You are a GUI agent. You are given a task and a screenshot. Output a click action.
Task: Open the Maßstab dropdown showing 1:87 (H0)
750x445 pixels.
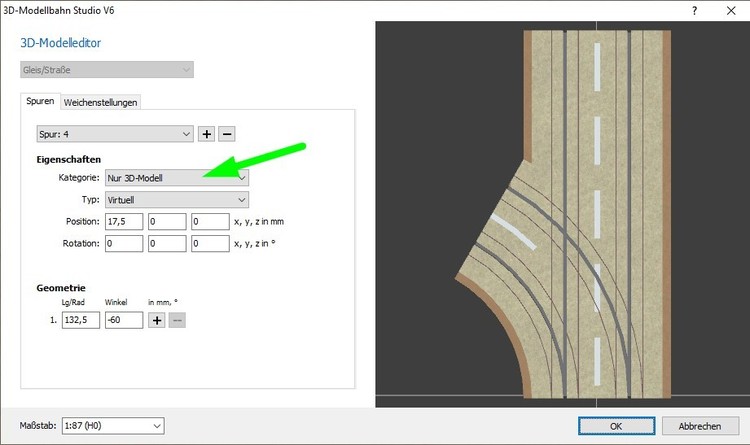(113, 426)
